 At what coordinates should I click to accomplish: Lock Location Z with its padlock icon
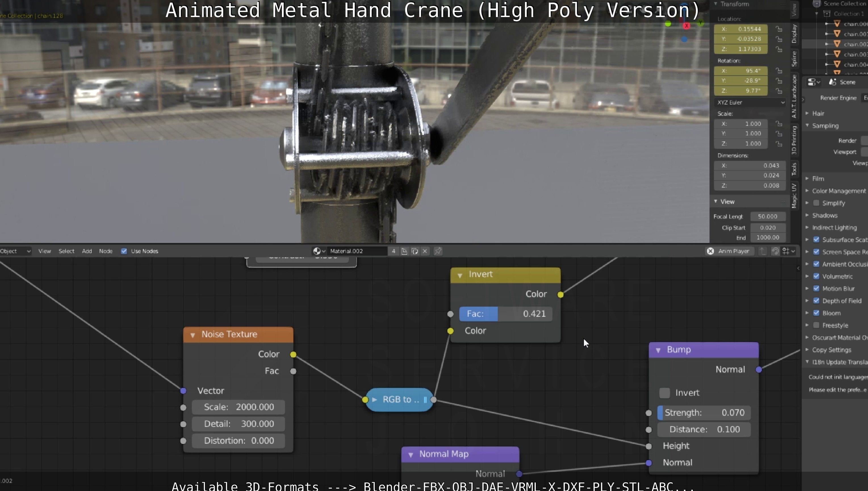tap(779, 49)
